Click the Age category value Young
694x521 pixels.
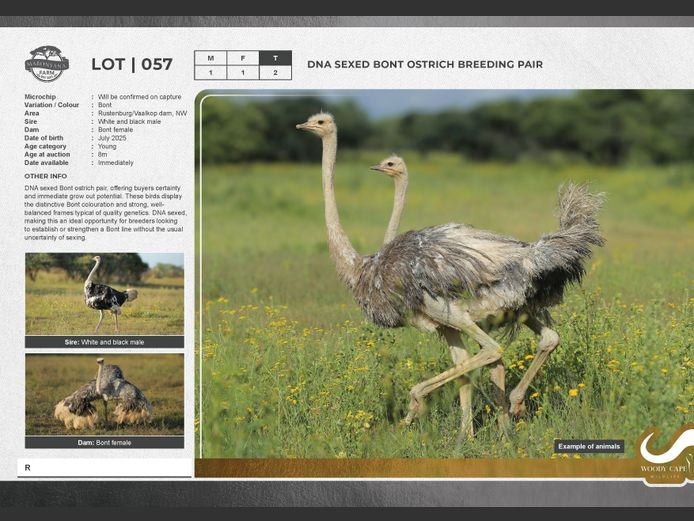107,146
